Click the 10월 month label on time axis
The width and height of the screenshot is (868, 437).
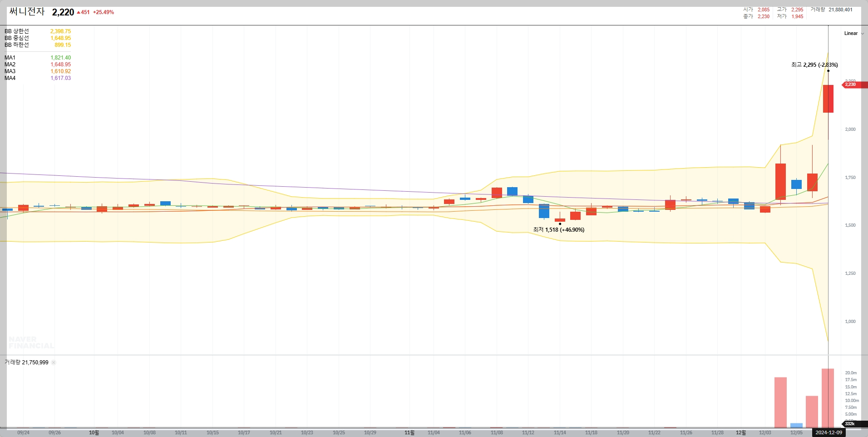94,432
